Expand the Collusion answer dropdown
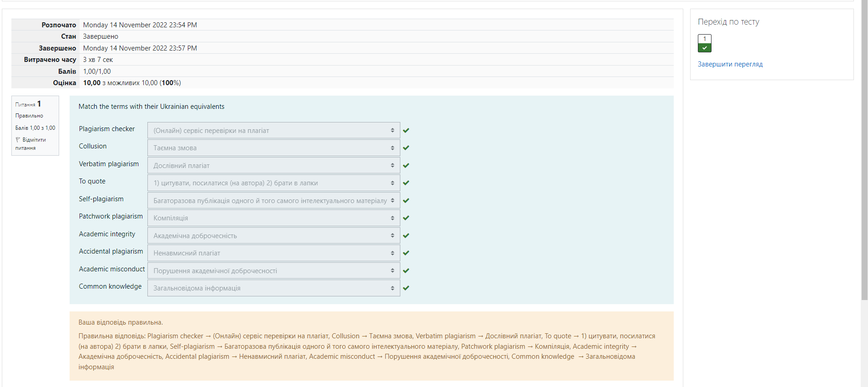 click(273, 148)
